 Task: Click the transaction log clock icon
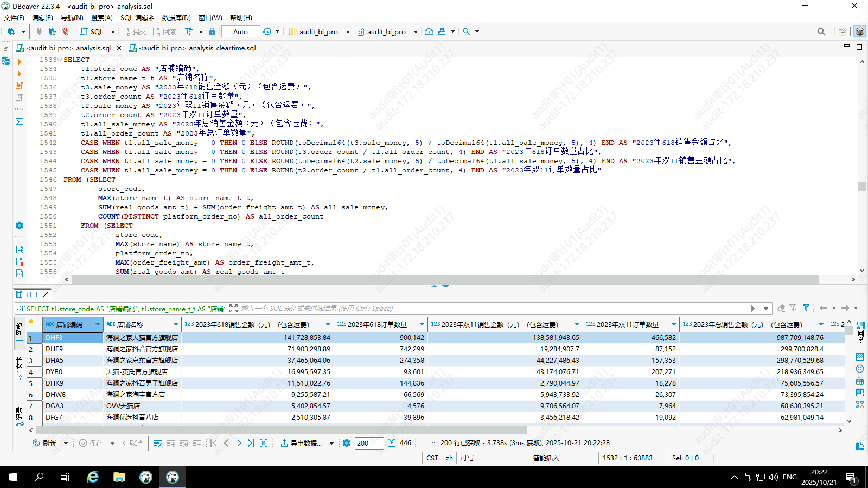coord(267,31)
